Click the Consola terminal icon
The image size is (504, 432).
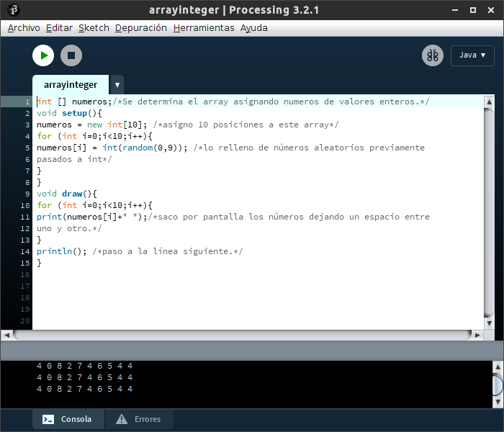pyautogui.click(x=48, y=419)
